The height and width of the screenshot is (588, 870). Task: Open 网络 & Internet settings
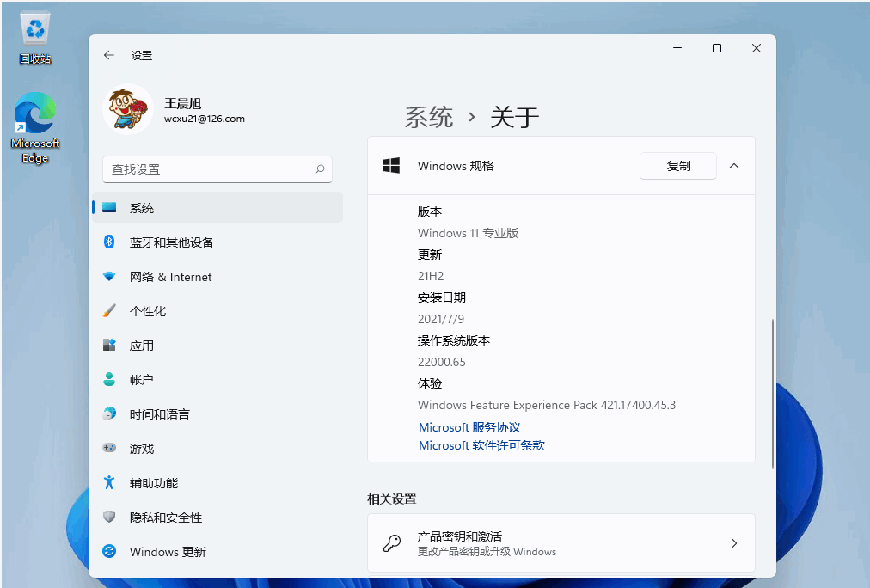click(x=171, y=277)
